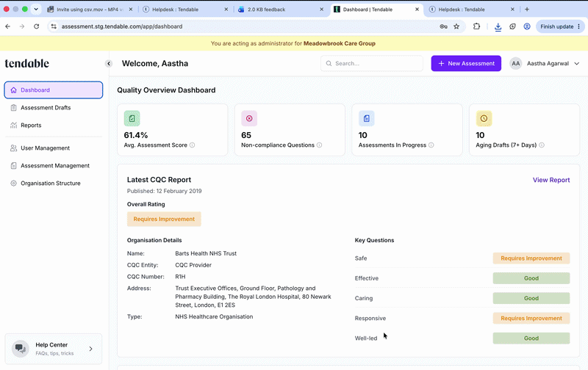This screenshot has height=370, width=588.
Task: Click Finish update button
Action: [x=560, y=26]
